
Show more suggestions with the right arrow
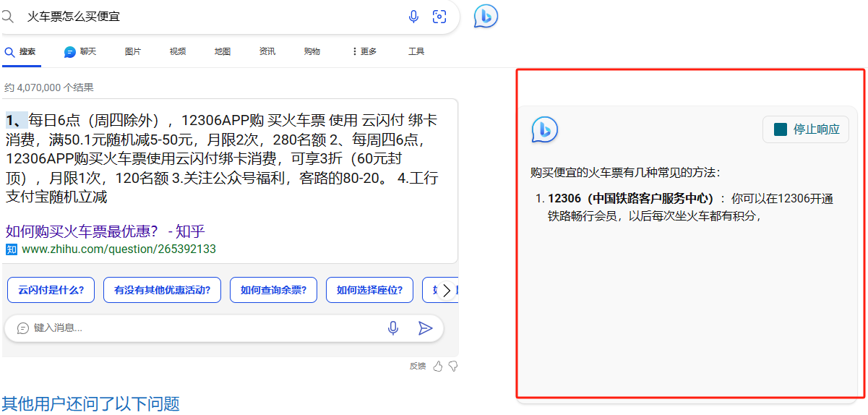click(447, 290)
